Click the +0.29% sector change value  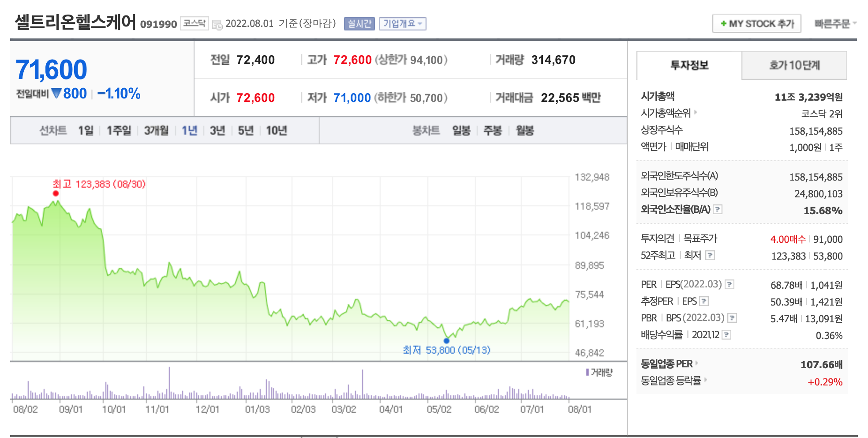[x=825, y=382]
